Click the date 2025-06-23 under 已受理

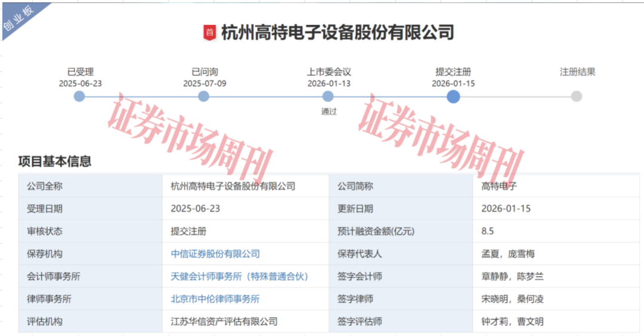pyautogui.click(x=80, y=83)
